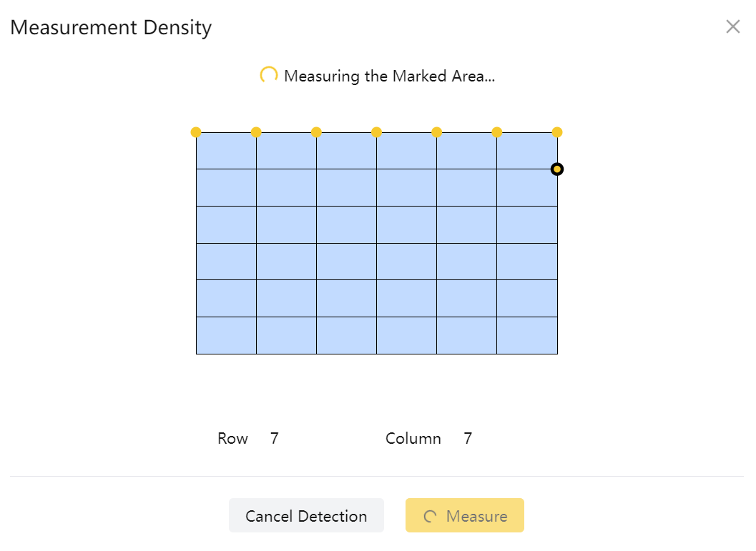Select the top-left grid cell
This screenshot has width=756, height=551.
tap(226, 151)
